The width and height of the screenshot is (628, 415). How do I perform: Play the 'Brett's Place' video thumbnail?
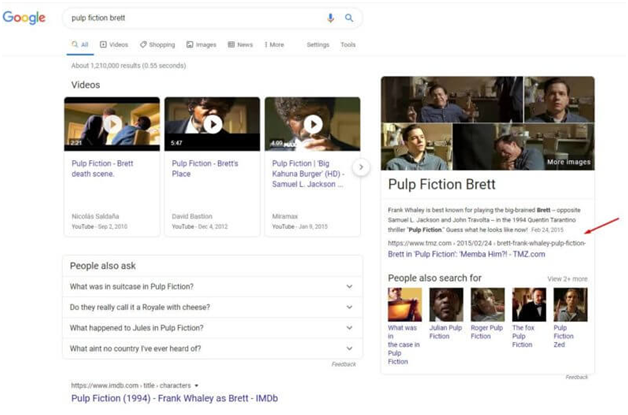212,124
